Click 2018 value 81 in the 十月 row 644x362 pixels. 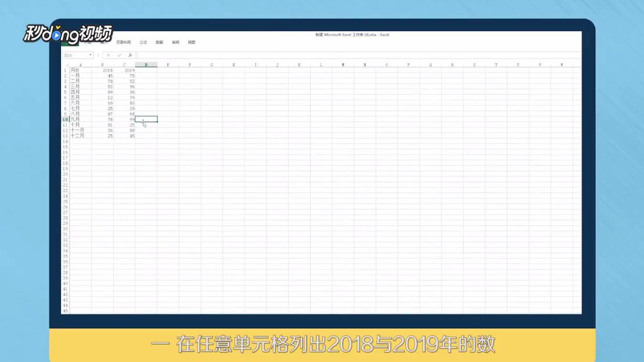tap(102, 125)
